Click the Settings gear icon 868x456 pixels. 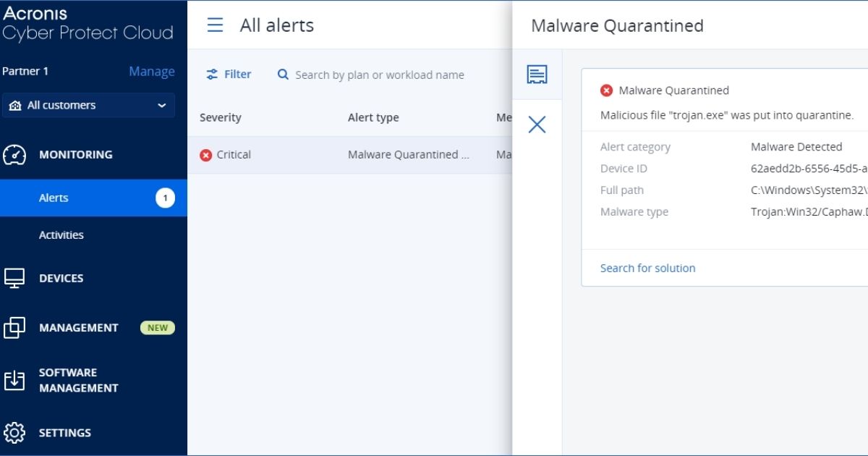coord(14,433)
